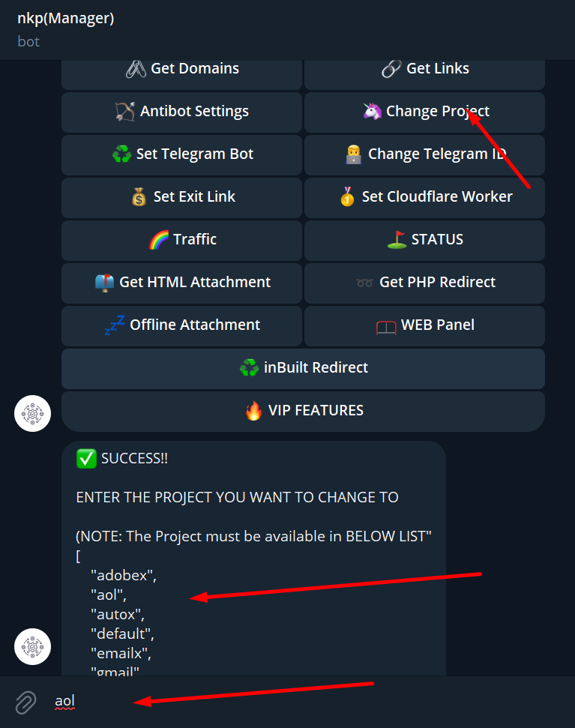Image resolution: width=575 pixels, height=728 pixels.
Task: Click Set Telegram Bot
Action: [x=181, y=154]
